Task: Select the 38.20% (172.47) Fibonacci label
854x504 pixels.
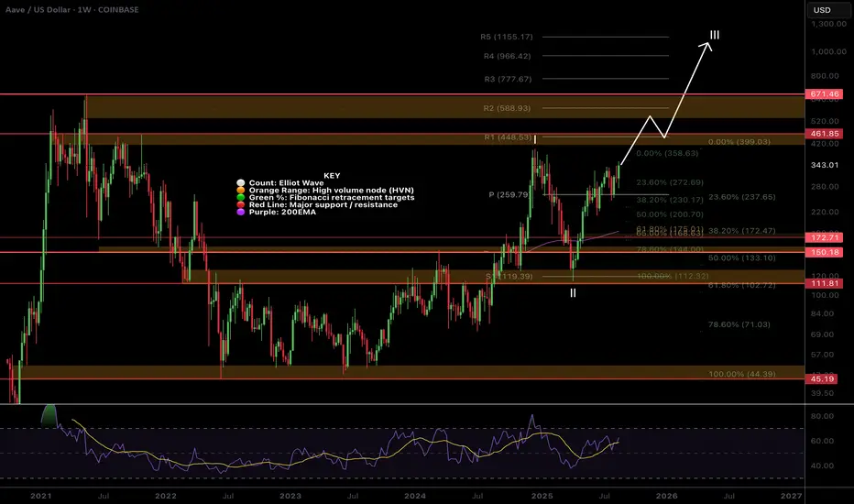Action: tap(742, 231)
